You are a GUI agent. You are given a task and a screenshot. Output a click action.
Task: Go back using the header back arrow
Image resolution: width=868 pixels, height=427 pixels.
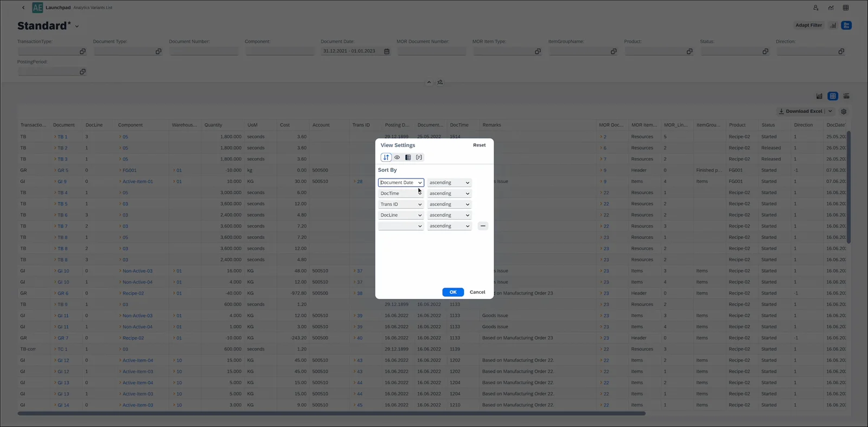(23, 8)
